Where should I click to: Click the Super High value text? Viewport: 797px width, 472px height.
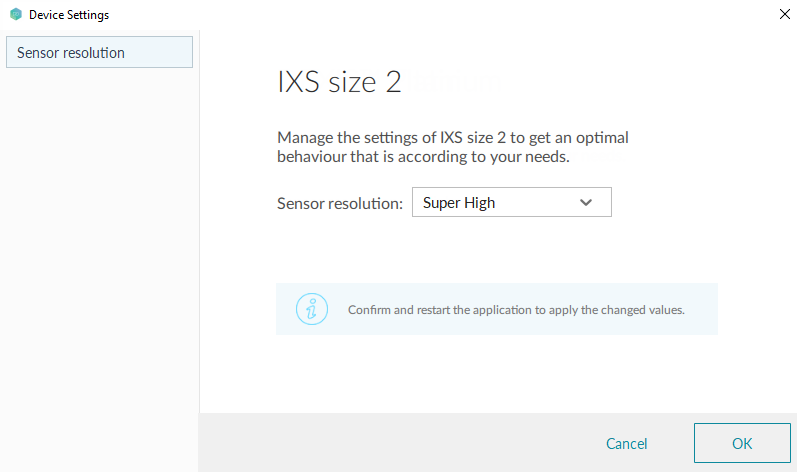[x=459, y=203]
